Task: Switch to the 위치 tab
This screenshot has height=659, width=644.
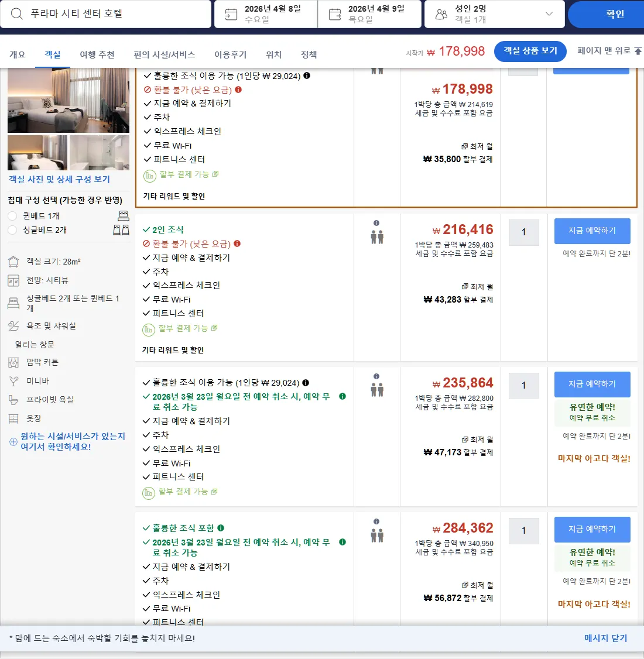Action: [273, 54]
